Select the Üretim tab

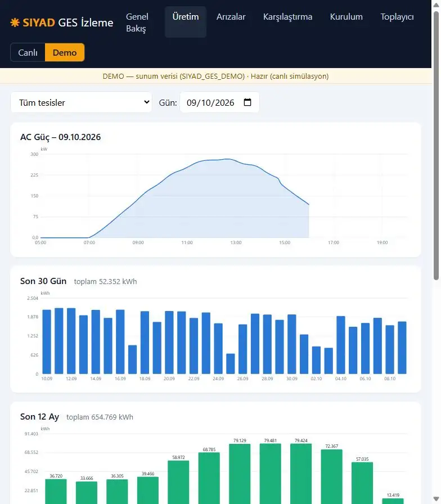click(x=186, y=22)
